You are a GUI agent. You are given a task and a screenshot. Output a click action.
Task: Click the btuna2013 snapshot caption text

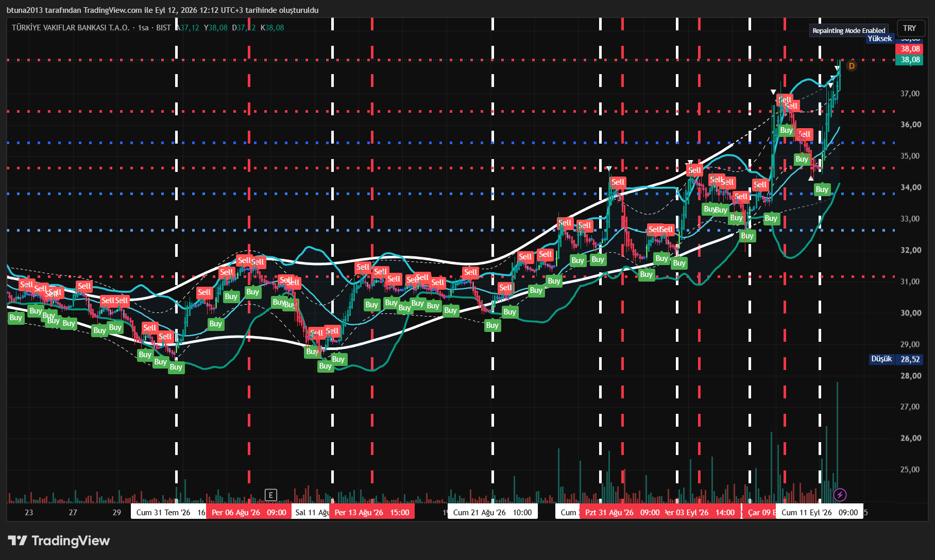click(x=162, y=10)
